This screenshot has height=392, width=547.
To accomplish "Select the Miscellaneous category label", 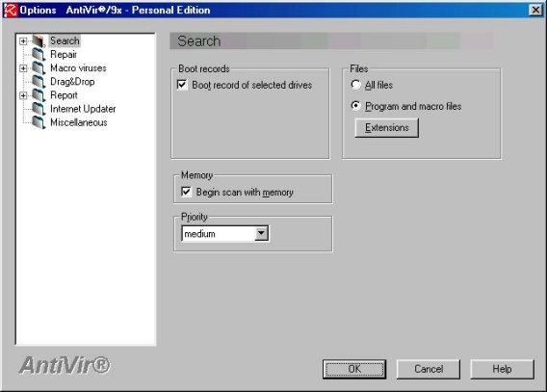I will tap(79, 122).
